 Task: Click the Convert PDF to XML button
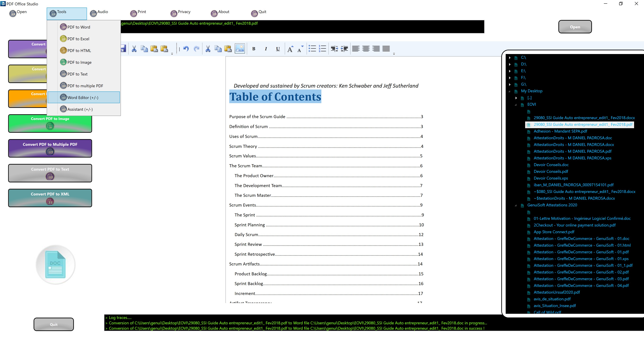[50, 198]
